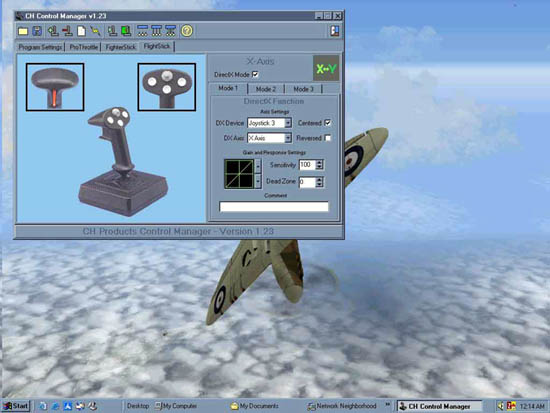This screenshot has width=550, height=413.
Task: Click the large FlightStick joystick image
Action: point(123,162)
